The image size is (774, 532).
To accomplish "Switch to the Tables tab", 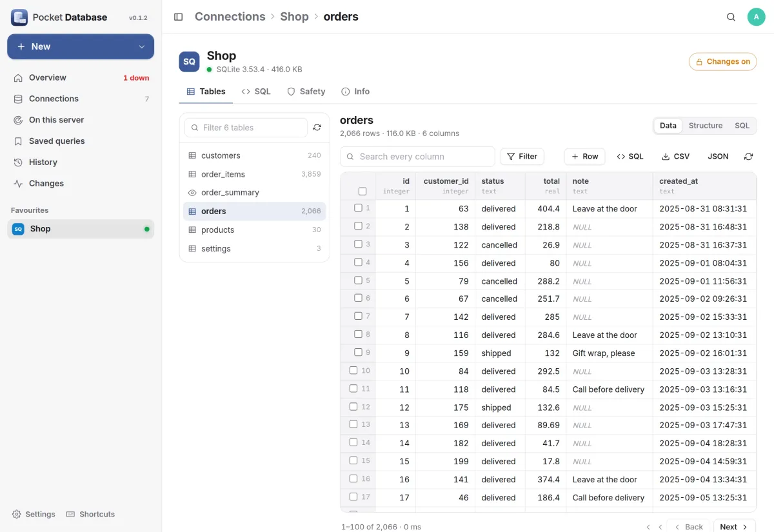I will 206,92.
